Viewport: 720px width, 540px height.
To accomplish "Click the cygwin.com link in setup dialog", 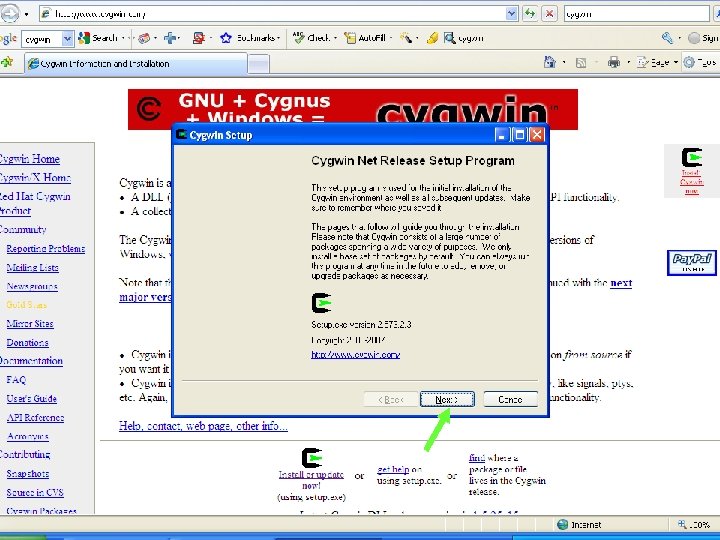I will click(355, 354).
